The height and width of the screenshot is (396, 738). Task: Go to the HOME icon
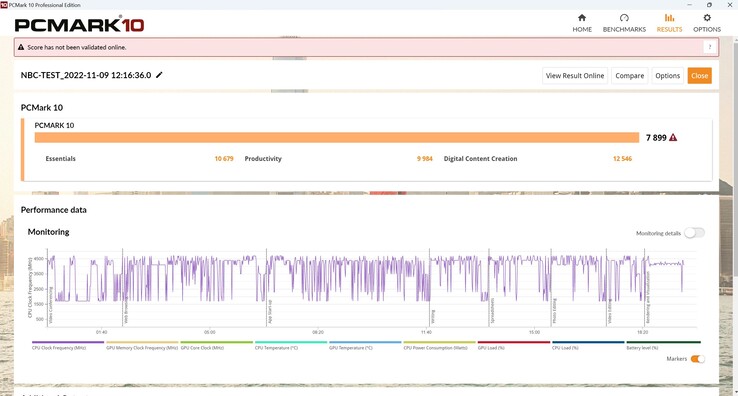click(x=582, y=18)
